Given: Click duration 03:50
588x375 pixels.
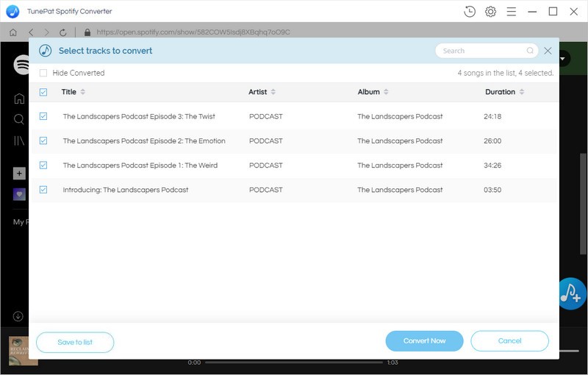Looking at the screenshot, I should (492, 190).
